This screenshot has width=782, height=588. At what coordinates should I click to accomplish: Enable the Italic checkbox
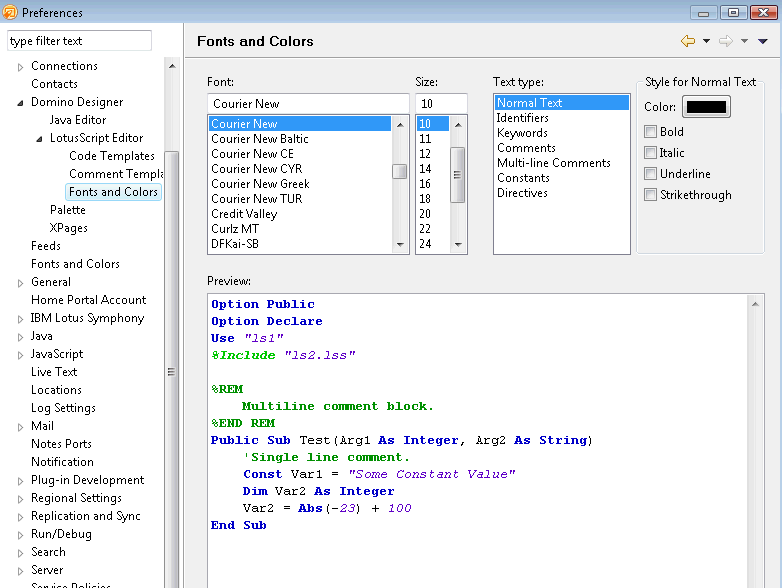pos(650,153)
